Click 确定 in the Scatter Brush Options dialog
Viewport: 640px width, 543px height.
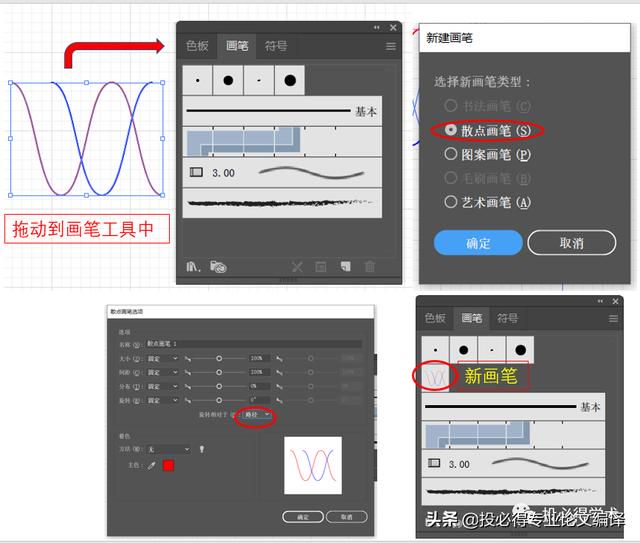click(303, 517)
